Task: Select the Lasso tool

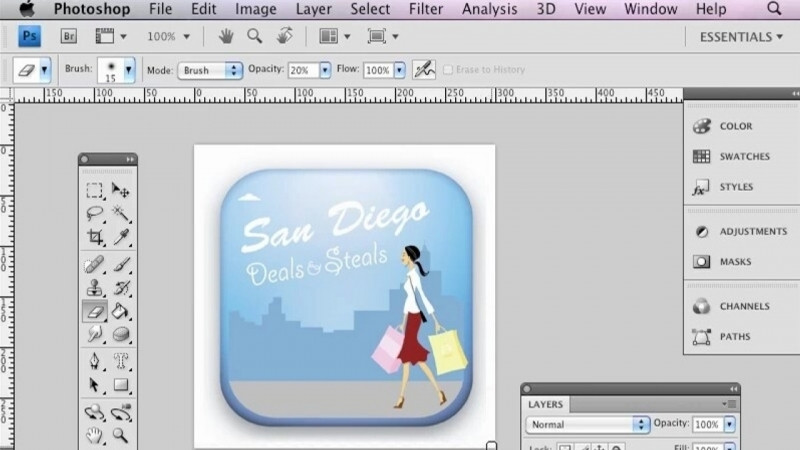Action: [x=95, y=213]
